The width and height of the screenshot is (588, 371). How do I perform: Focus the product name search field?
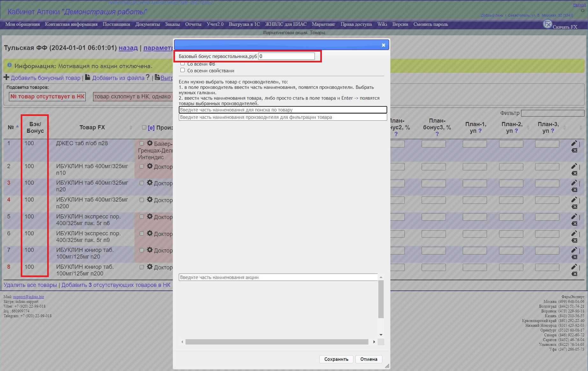point(283,110)
